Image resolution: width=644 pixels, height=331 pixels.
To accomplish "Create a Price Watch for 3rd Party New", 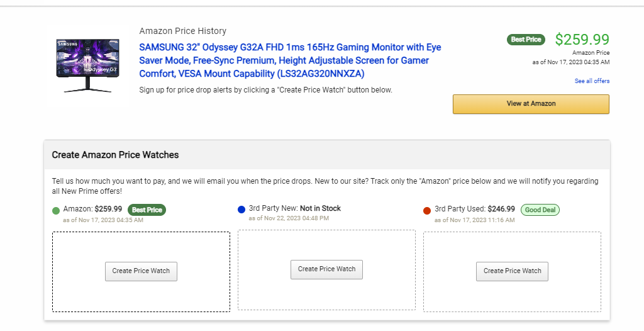I will 326,269.
